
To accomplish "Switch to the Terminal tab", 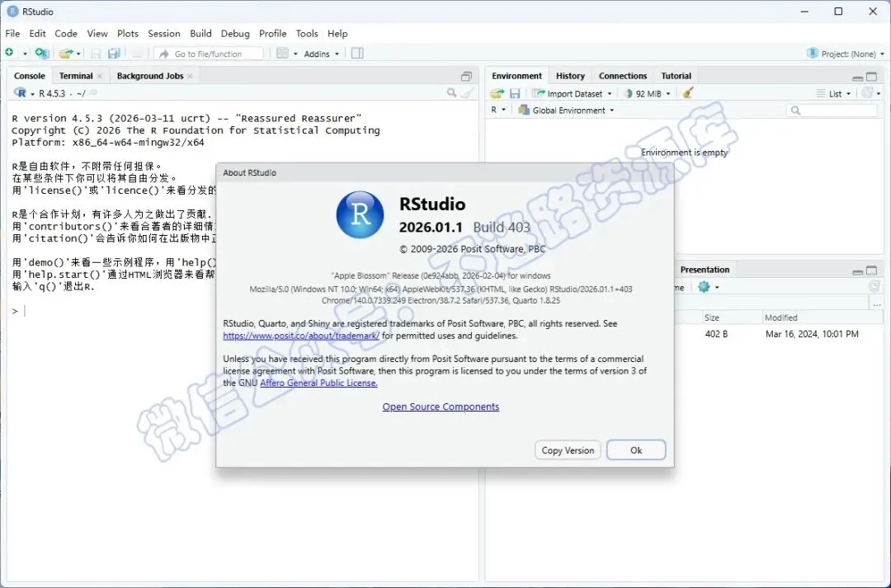I will pos(76,76).
